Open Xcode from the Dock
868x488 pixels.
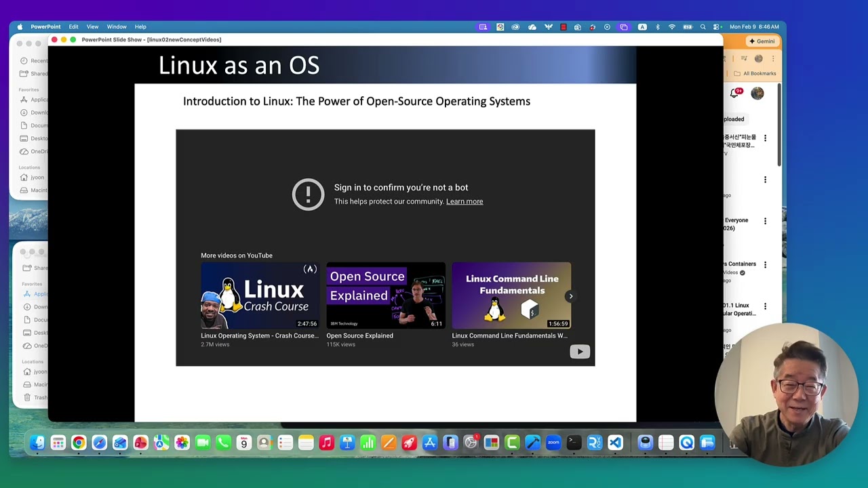tap(533, 443)
